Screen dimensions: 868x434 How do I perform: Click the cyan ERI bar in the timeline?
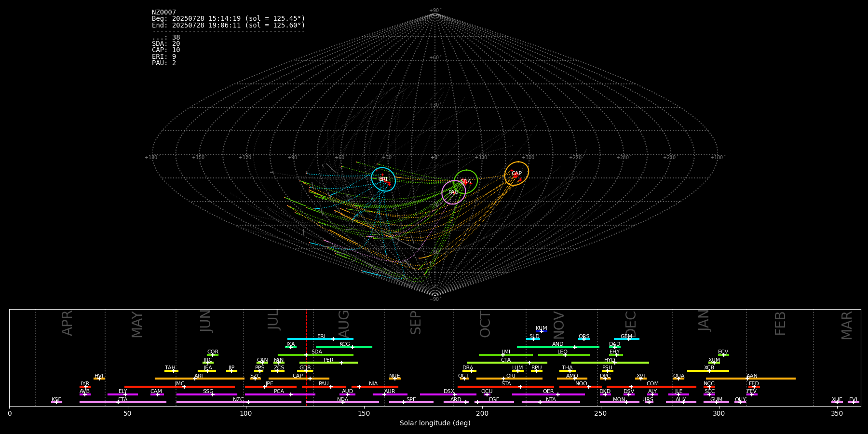320,339
